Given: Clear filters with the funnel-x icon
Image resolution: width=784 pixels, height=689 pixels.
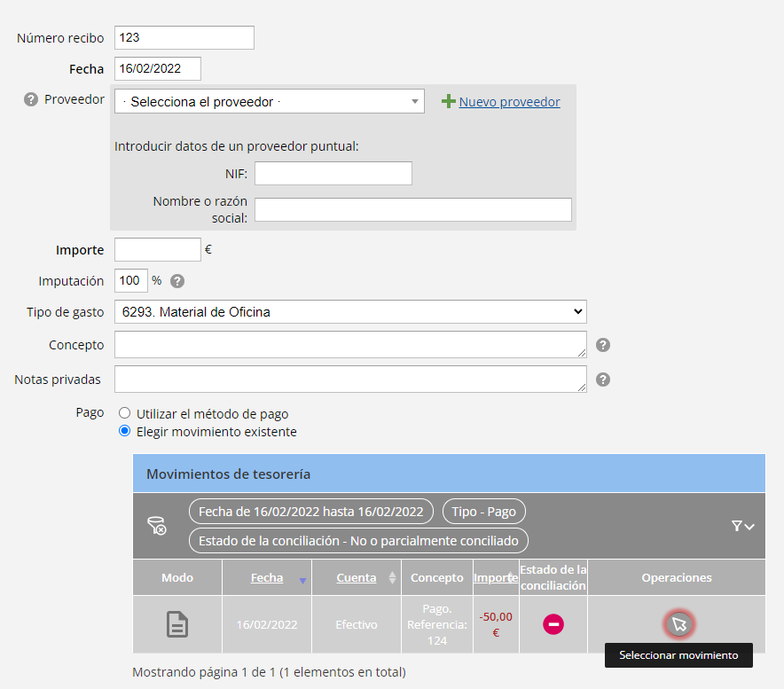Looking at the screenshot, I should [156, 526].
